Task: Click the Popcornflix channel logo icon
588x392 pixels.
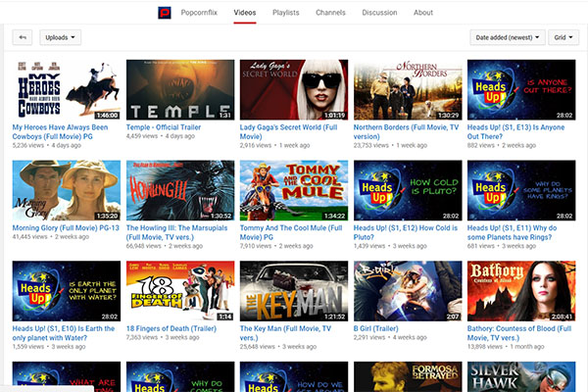Action: [x=165, y=13]
